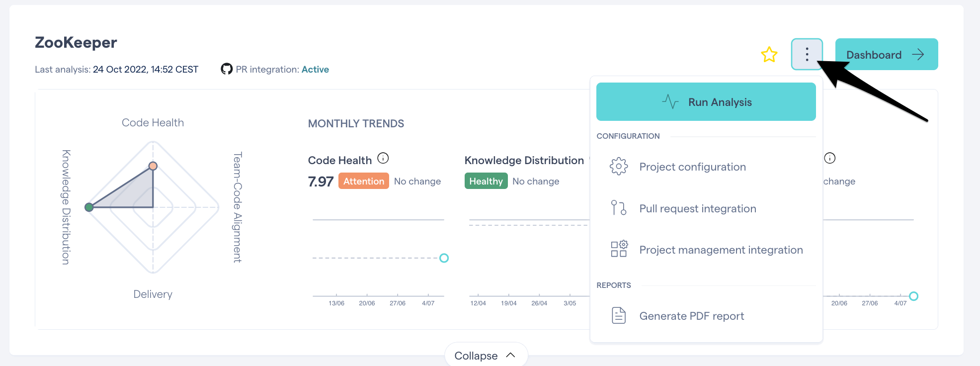Collapse the ZooKeeper project card
The image size is (980, 366).
coord(486,355)
